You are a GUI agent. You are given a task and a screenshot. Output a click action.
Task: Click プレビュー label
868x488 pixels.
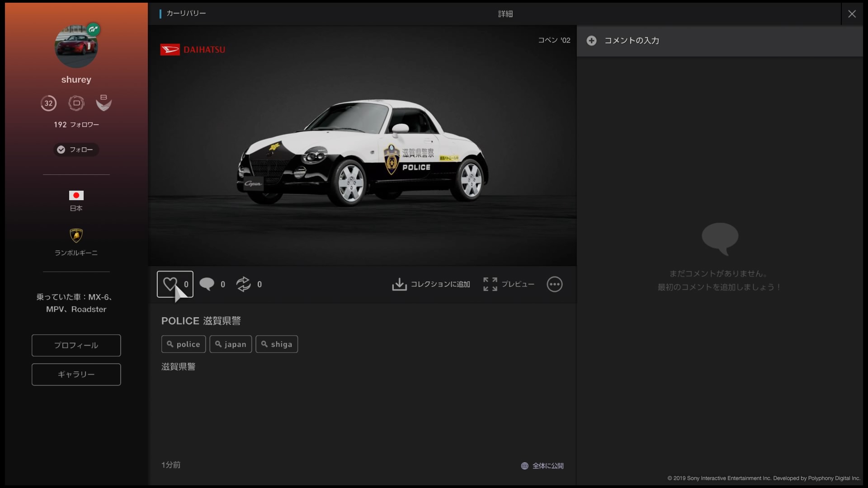click(518, 284)
